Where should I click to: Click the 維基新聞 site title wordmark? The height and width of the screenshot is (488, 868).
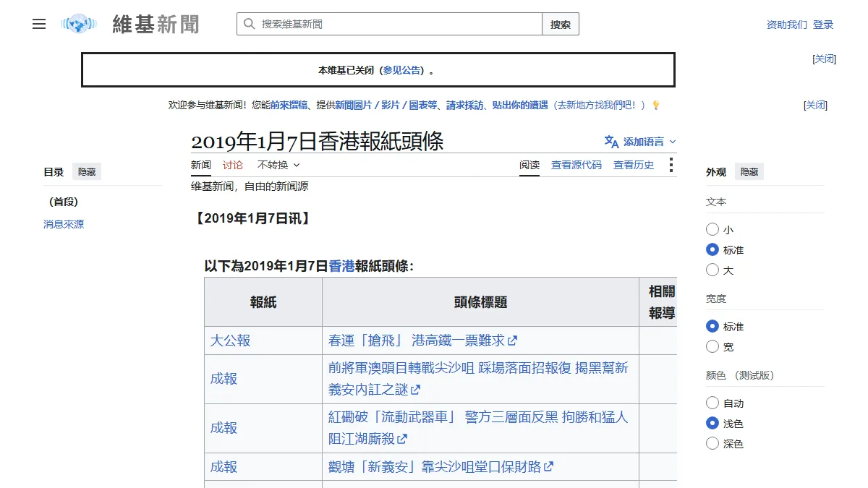click(156, 24)
